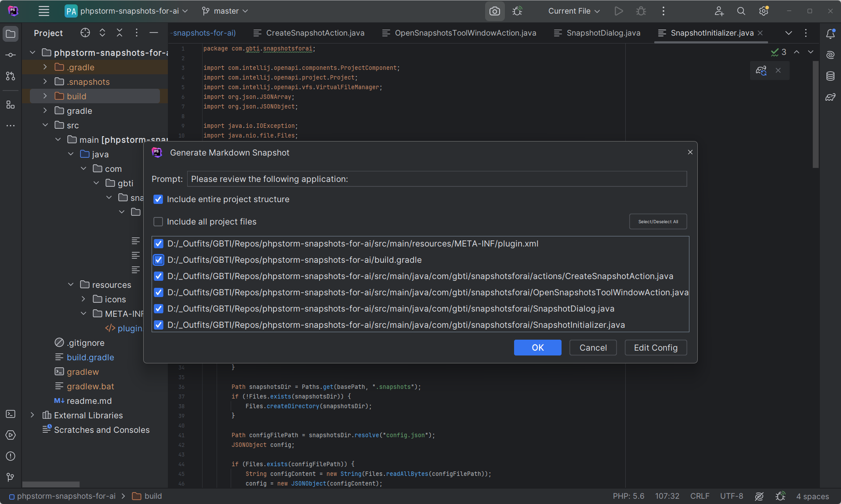
Task: Click the Search Everywhere magnifier icon
Action: point(741,11)
